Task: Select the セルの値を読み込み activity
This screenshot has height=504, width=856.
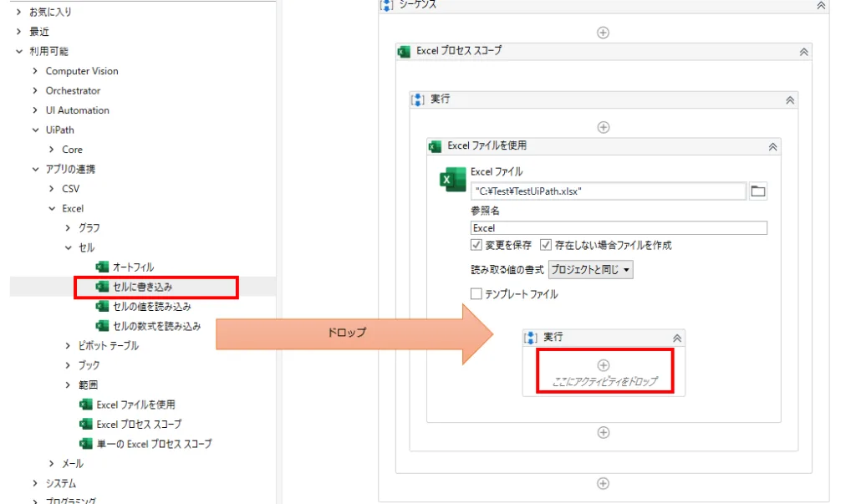Action: tap(151, 307)
